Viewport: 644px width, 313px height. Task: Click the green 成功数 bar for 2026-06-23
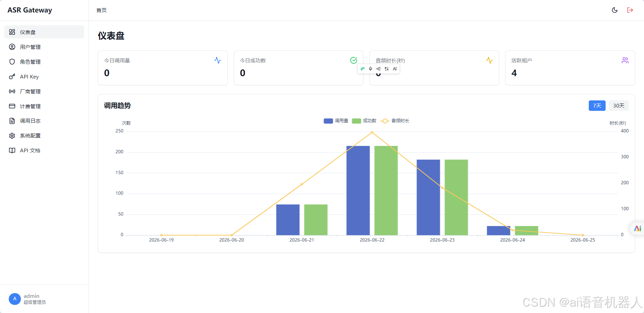tap(456, 197)
